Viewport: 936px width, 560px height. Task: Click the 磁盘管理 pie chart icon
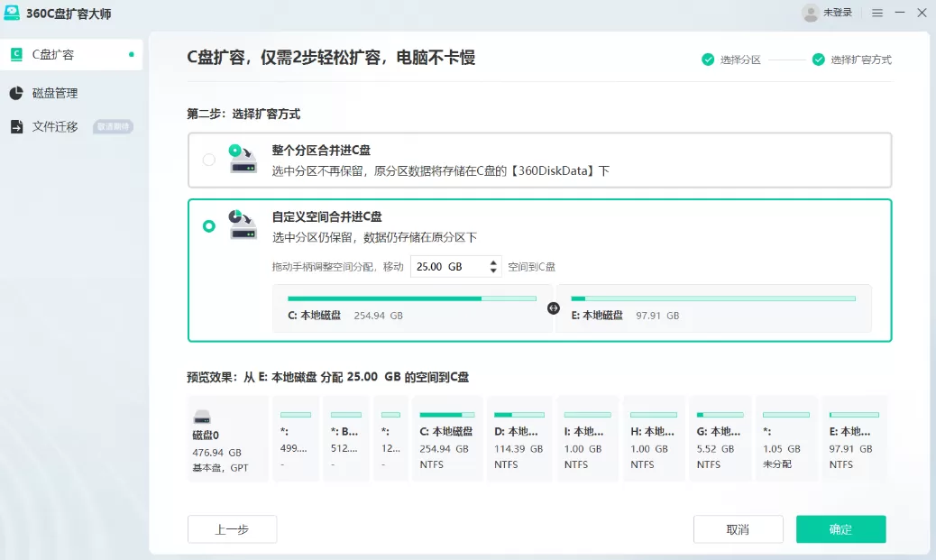click(x=16, y=93)
